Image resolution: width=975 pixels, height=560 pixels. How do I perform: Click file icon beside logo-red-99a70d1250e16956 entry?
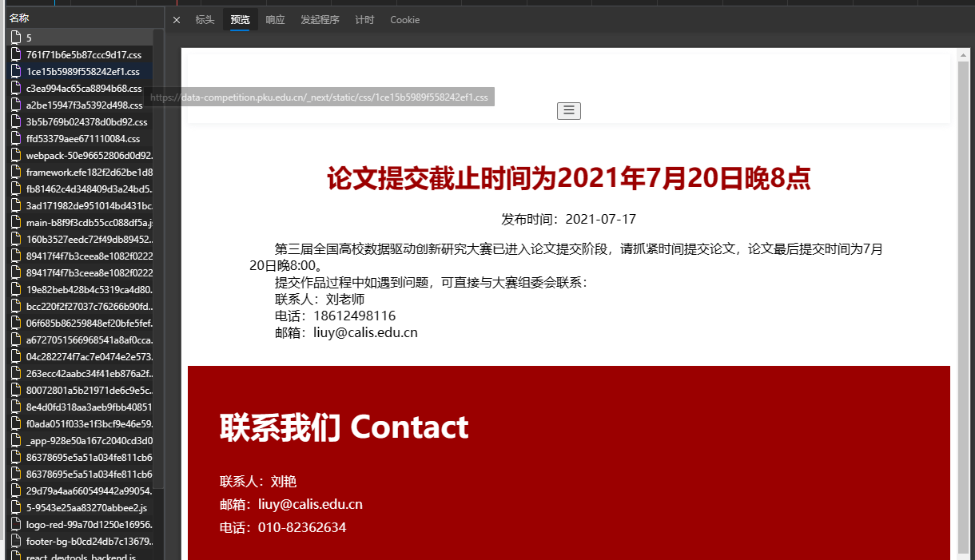(15, 525)
